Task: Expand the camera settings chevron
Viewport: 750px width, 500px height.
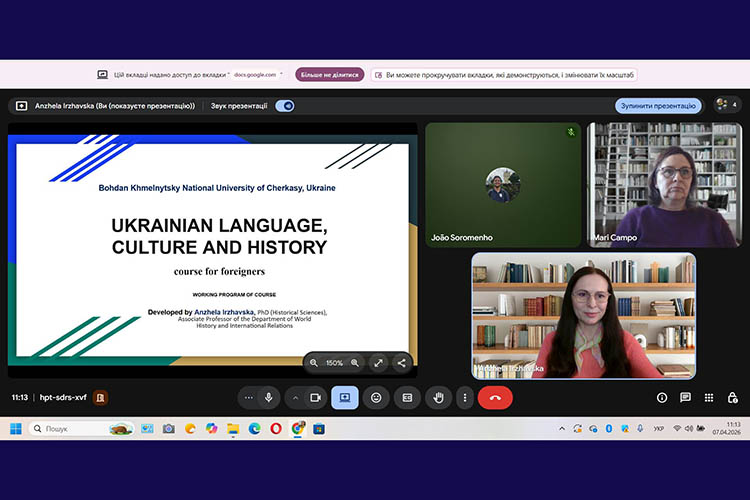Action: pyautogui.click(x=295, y=397)
